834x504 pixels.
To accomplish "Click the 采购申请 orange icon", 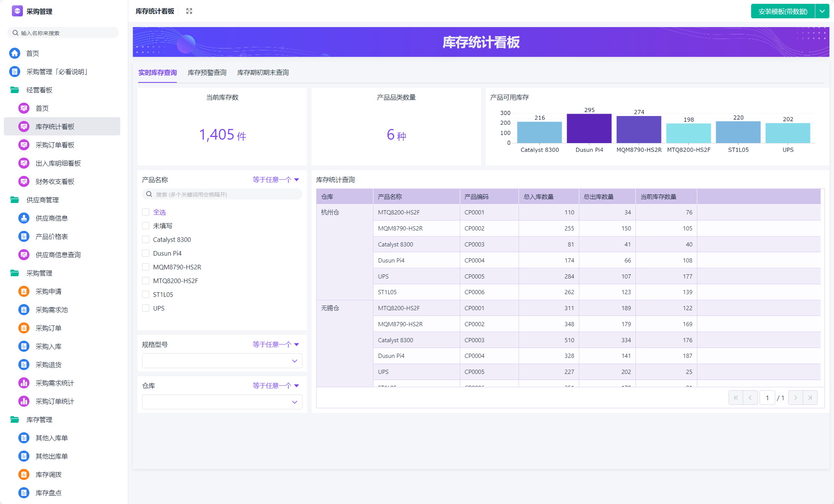I will tap(24, 291).
